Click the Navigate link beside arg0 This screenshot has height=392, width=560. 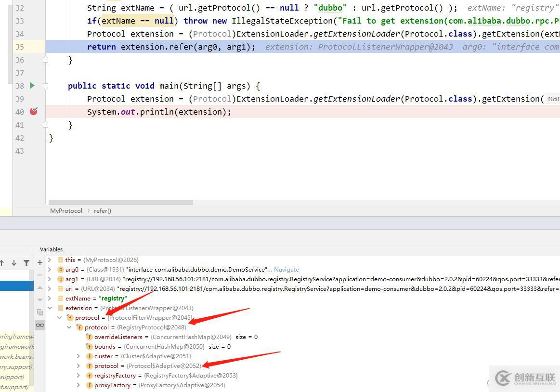click(x=286, y=270)
